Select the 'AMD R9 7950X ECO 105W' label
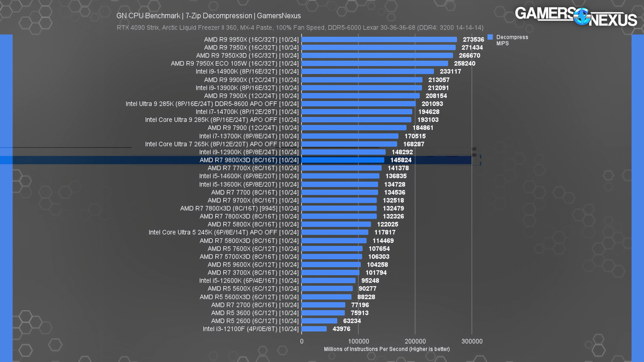The height and width of the screenshot is (362, 644). coord(235,64)
